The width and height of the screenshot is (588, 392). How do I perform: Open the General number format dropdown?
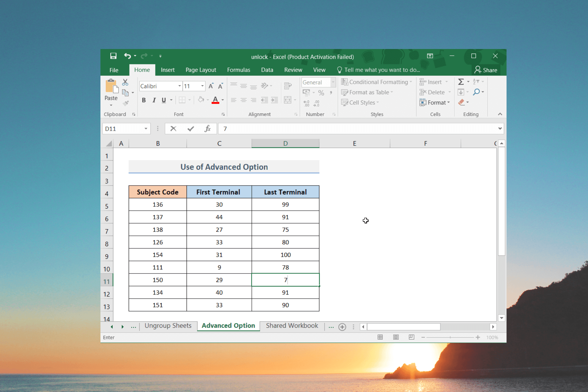333,82
